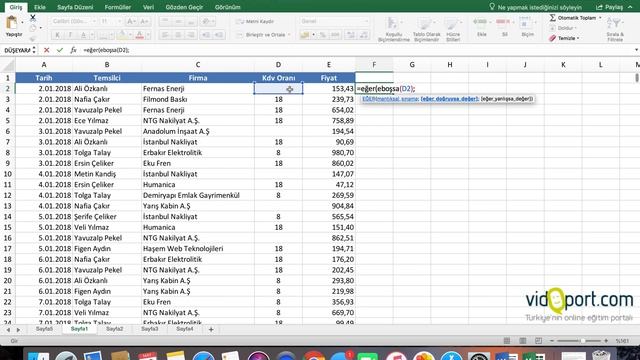Viewport: 640px width, 360px height.
Task: Switch to the Ekle ribbon tab
Action: click(40, 7)
